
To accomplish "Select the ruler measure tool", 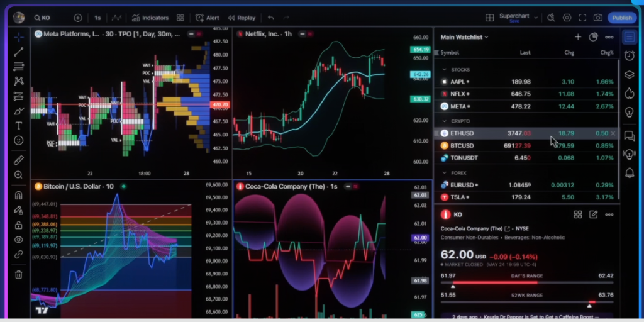I will coord(18,160).
